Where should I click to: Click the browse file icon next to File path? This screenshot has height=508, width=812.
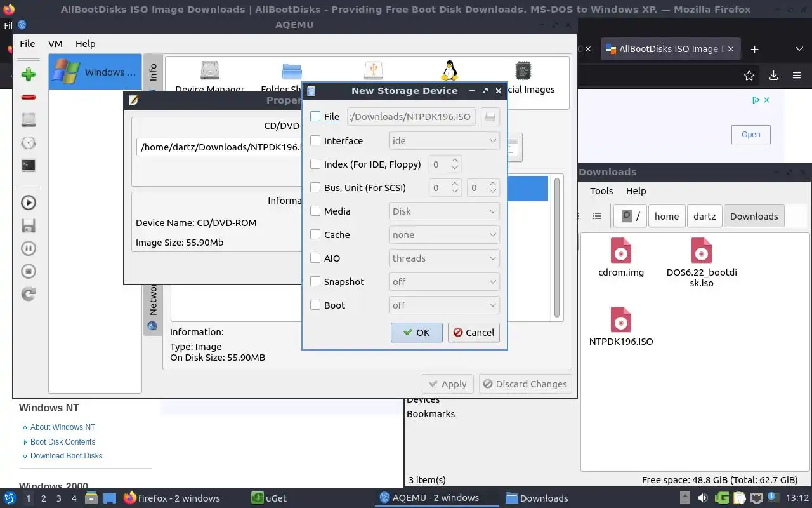click(490, 117)
